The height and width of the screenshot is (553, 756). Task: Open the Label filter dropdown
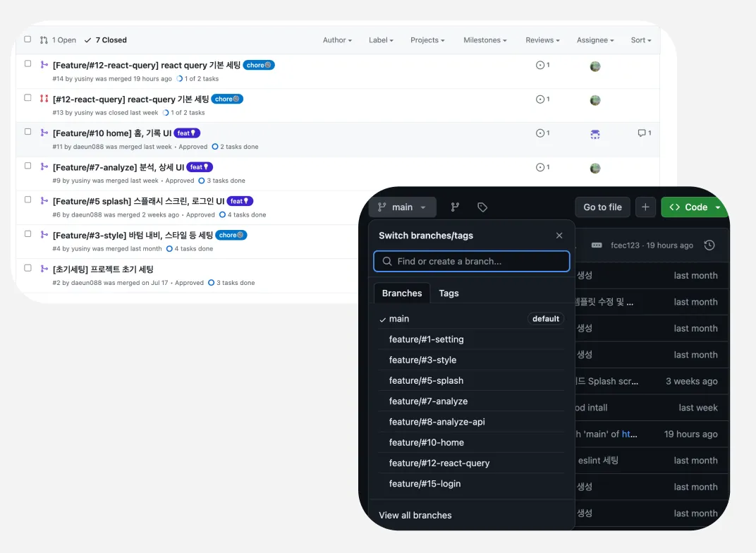coord(381,40)
